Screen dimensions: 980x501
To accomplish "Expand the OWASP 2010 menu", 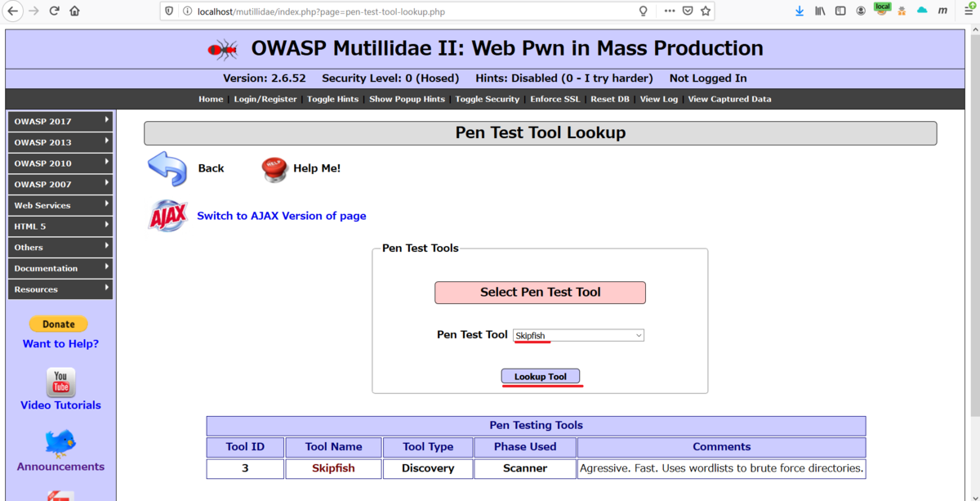I will tap(60, 163).
